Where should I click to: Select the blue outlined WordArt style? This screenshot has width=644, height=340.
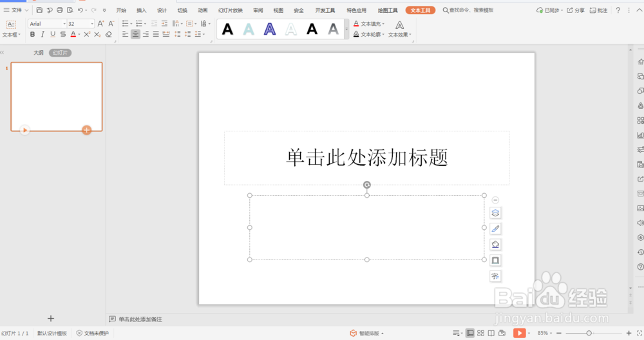point(269,29)
